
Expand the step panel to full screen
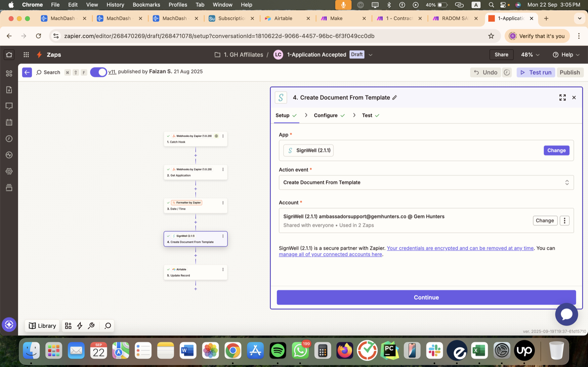tap(563, 98)
